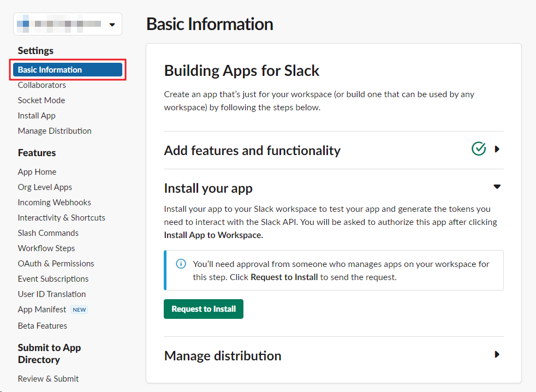Click the Install your app heading
This screenshot has width=536, height=392.
[x=208, y=188]
